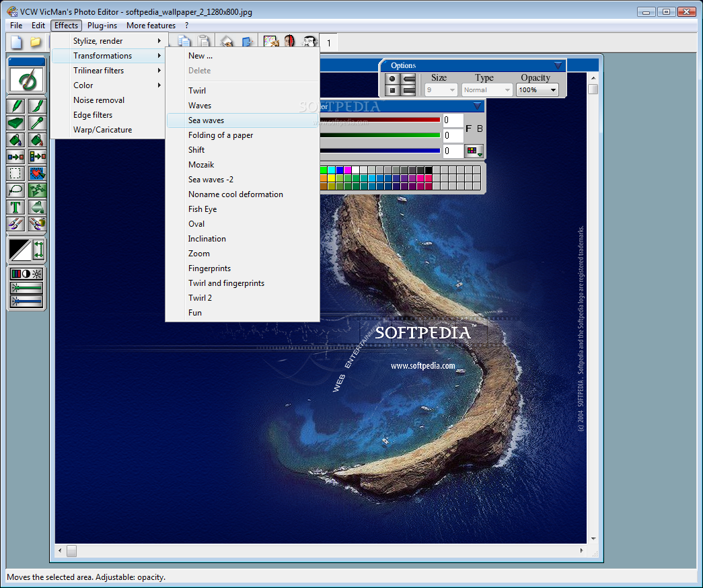Click the colorful picture toolbar icon
Viewport: 703px width, 588px height.
(271, 42)
